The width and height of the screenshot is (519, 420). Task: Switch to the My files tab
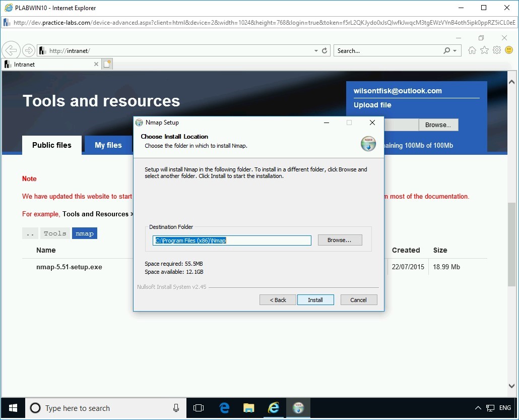click(x=108, y=145)
